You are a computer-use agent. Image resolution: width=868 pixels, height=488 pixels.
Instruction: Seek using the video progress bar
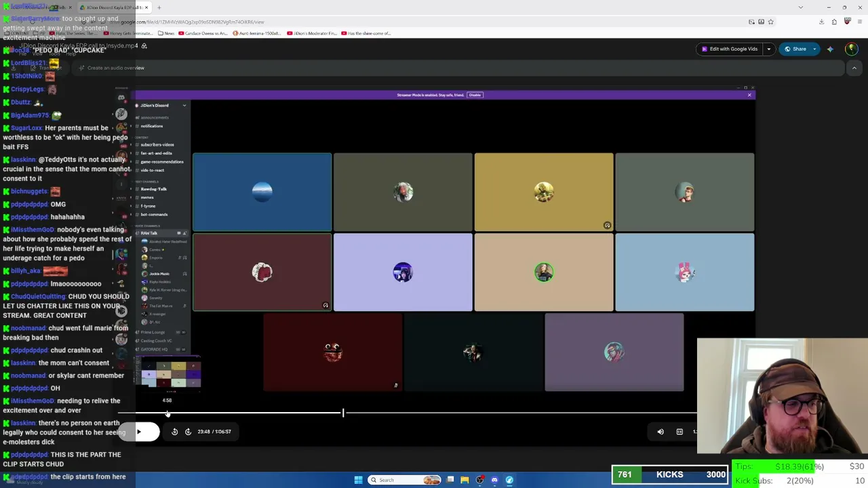(x=407, y=413)
